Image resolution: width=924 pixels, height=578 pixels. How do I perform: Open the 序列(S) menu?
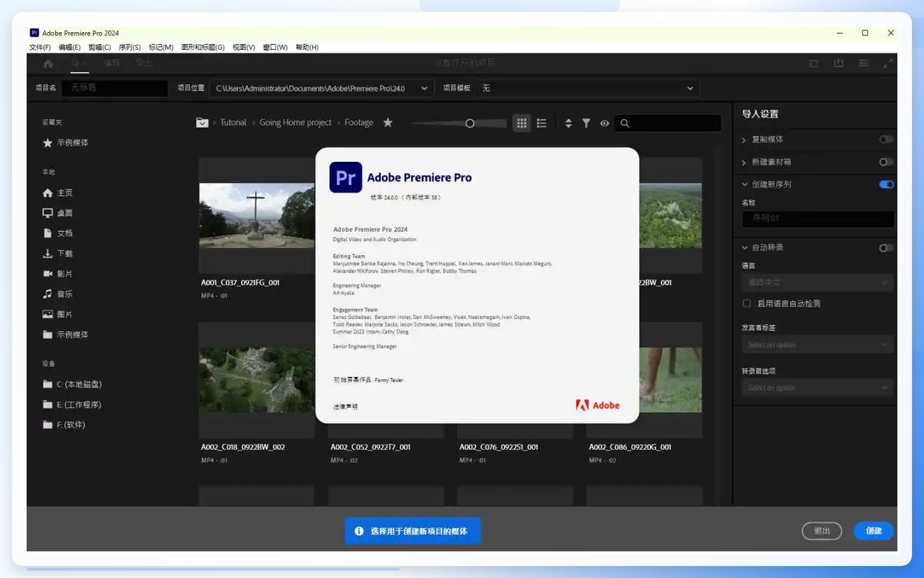(130, 47)
